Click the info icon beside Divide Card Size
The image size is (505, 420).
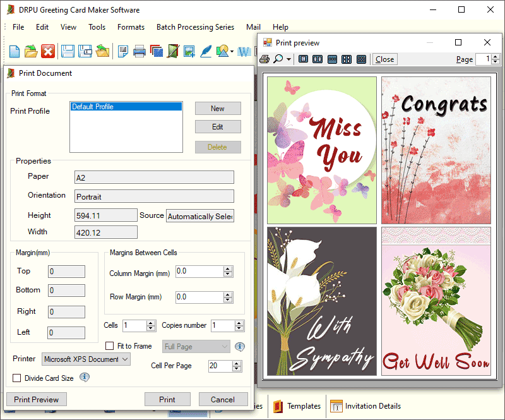point(84,378)
